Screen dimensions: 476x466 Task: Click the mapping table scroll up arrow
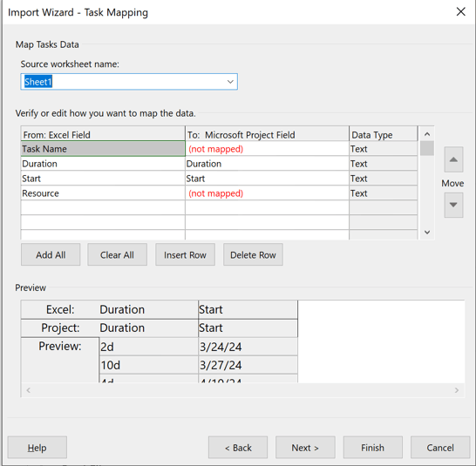427,134
